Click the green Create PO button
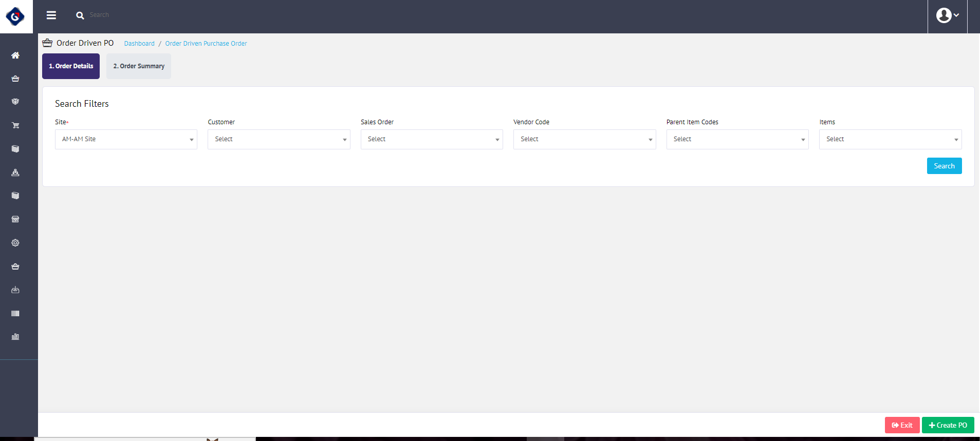The width and height of the screenshot is (980, 441). click(948, 425)
